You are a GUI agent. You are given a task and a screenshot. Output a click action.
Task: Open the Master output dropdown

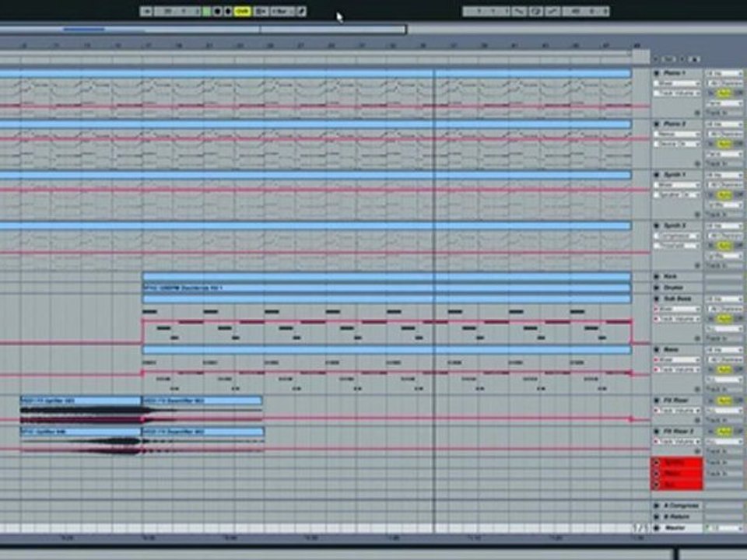[x=724, y=528]
